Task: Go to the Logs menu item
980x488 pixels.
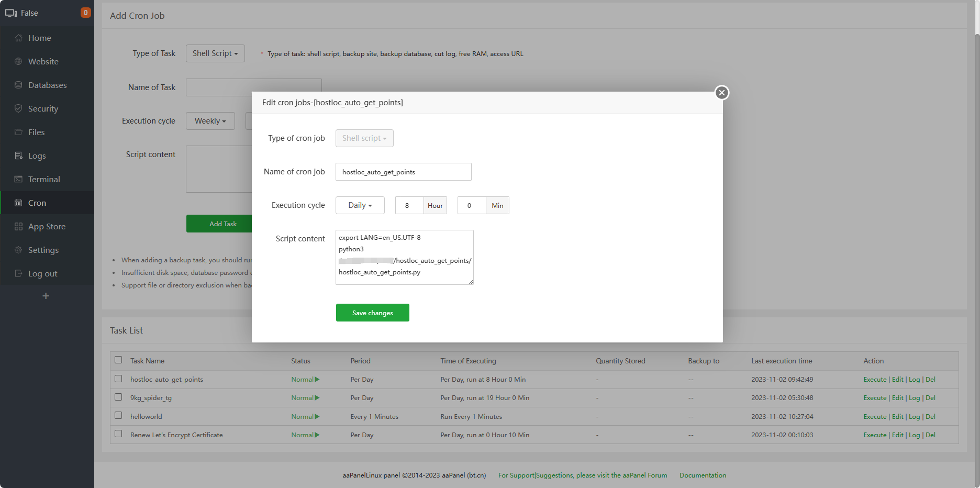Action: coord(37,156)
